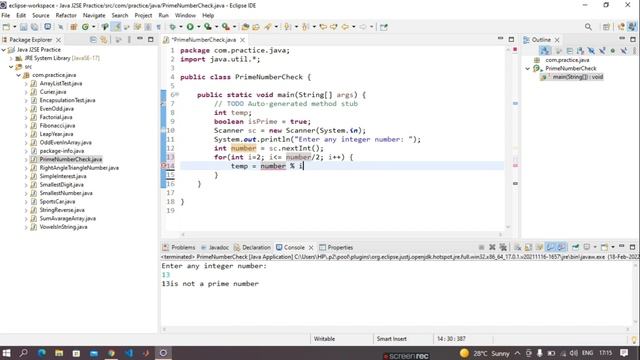This screenshot has height=360, width=640.
Task: Open the Run button dropdown arrow
Action: point(198,27)
